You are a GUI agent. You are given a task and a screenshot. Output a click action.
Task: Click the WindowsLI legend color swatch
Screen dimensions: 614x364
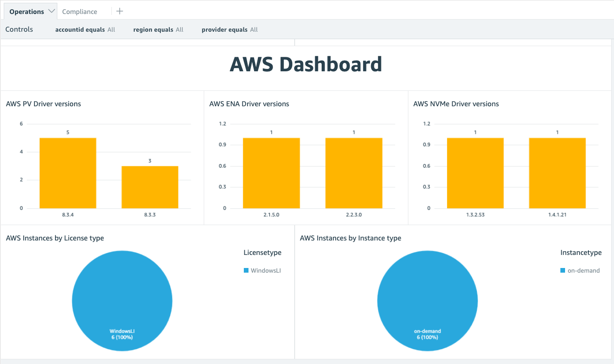246,270
